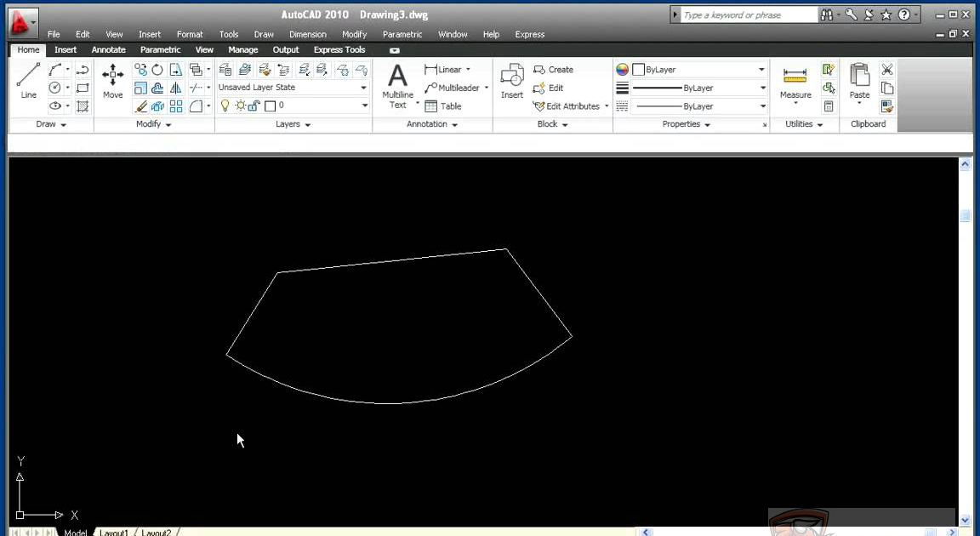The image size is (980, 536).
Task: Click the Make Object's Layer Current icon
Action: click(245, 70)
